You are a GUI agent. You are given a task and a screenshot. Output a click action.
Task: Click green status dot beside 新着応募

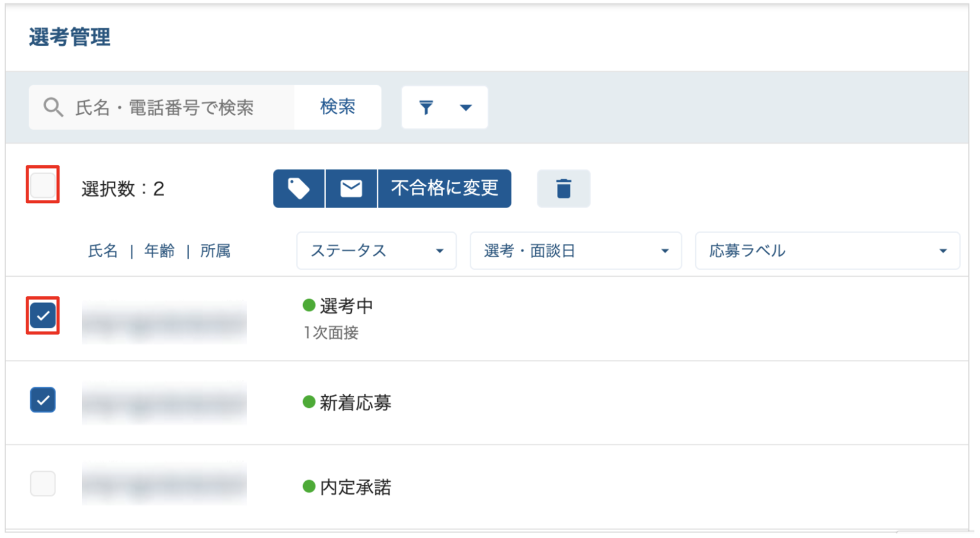click(309, 402)
